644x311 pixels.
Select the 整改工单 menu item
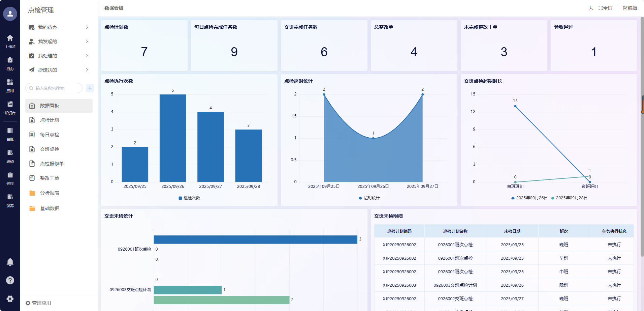(x=50, y=178)
